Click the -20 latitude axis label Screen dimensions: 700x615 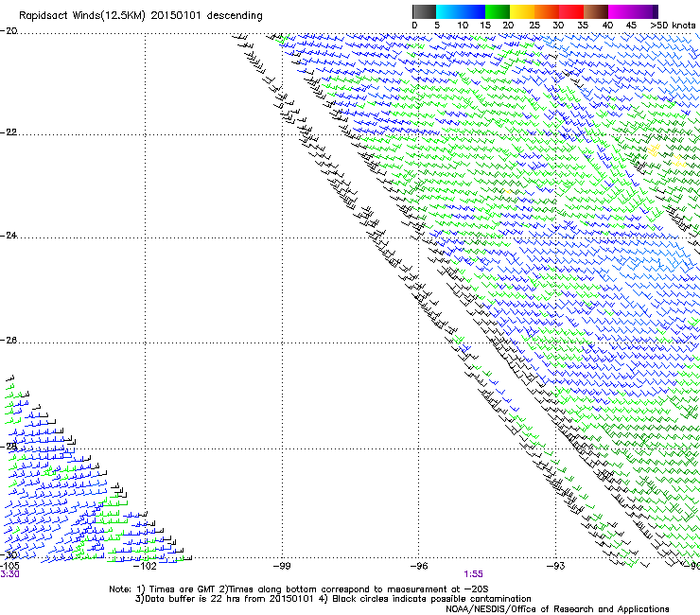9,31
